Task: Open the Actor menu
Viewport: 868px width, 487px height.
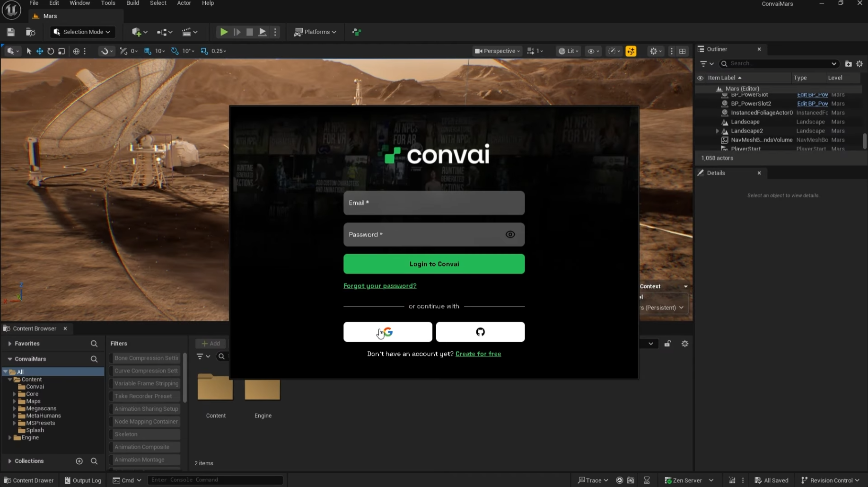Action: [x=184, y=3]
